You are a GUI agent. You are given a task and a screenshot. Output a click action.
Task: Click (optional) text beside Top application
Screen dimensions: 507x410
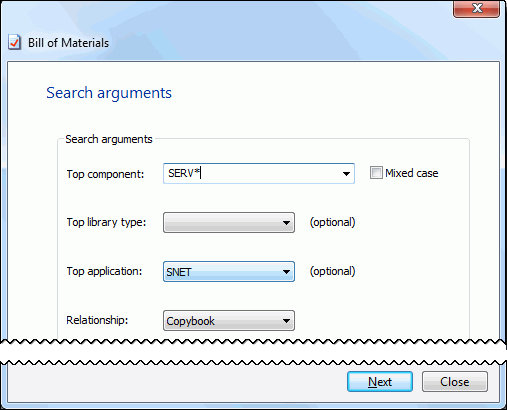click(333, 271)
